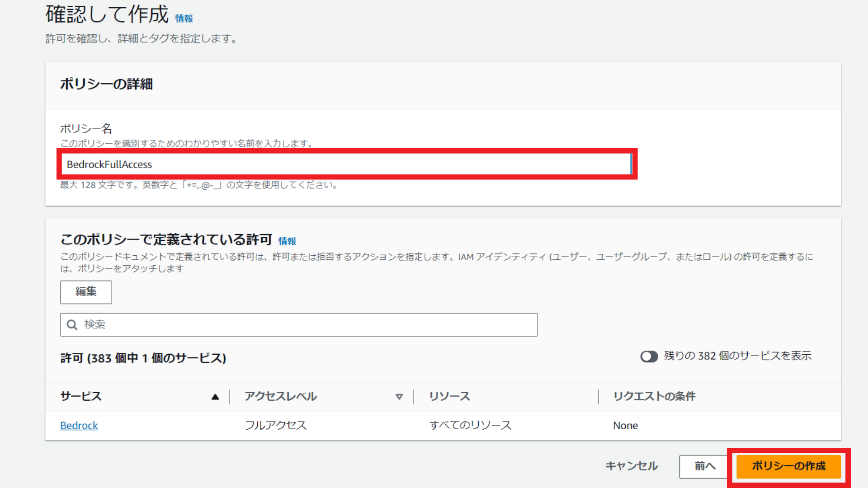
Task: Open the 情報 link beside 確認して作成 heading
Action: point(183,19)
